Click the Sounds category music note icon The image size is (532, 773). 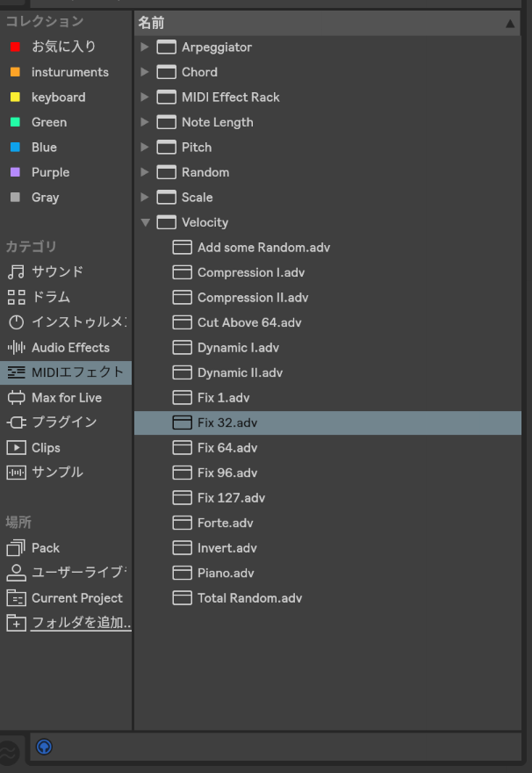[16, 272]
